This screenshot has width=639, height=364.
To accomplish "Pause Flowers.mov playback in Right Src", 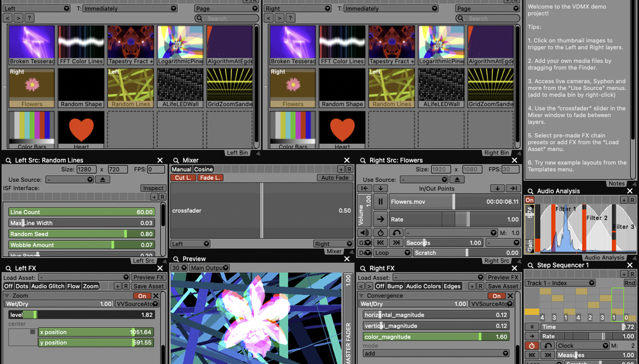I will pos(381,202).
